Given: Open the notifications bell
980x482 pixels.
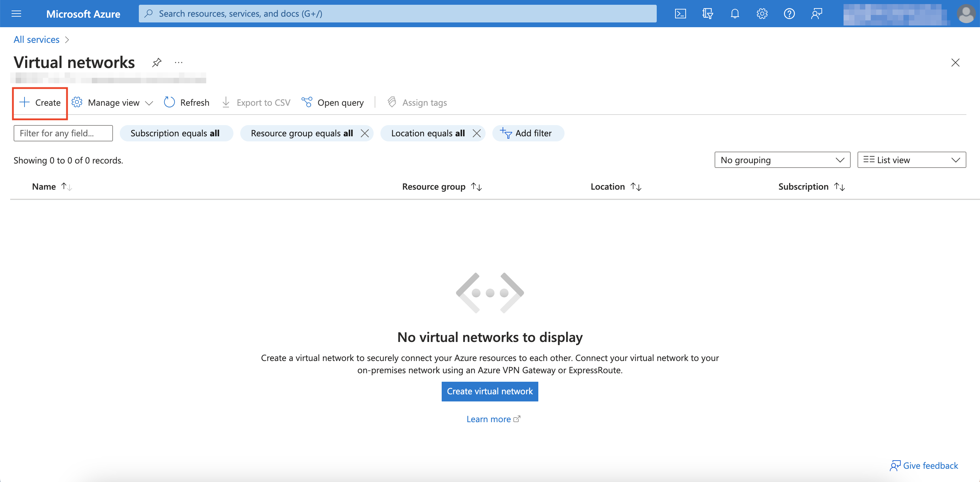Looking at the screenshot, I should tap(735, 13).
